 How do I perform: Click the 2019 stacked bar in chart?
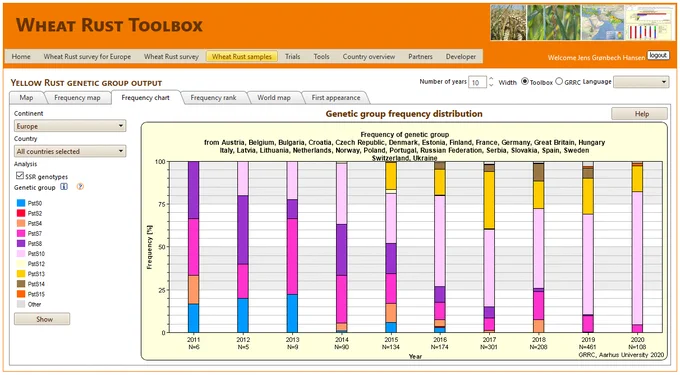click(588, 247)
